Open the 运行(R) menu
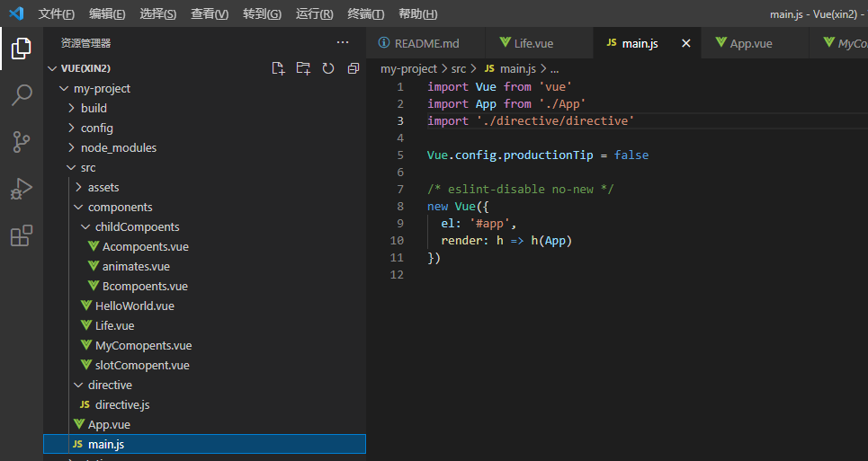 point(315,13)
